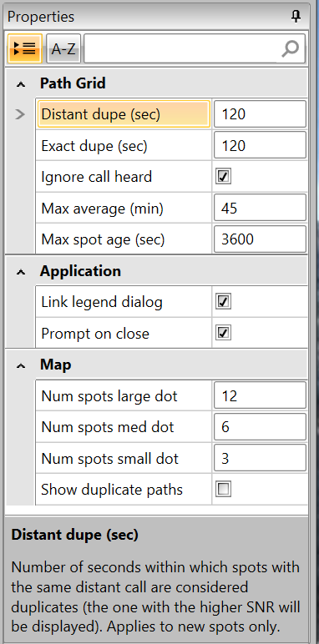This screenshot has width=319, height=644.
Task: Enable Show duplicate paths
Action: 223,490
